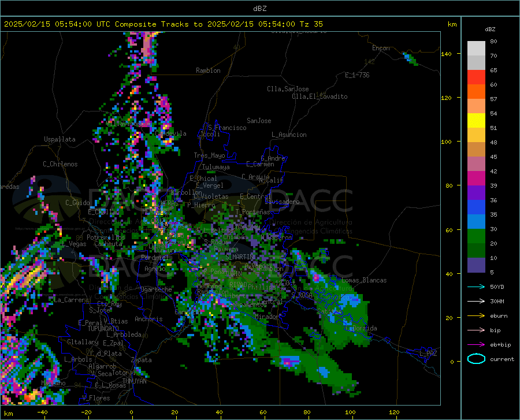Select the Anchoris place label

coord(148,319)
